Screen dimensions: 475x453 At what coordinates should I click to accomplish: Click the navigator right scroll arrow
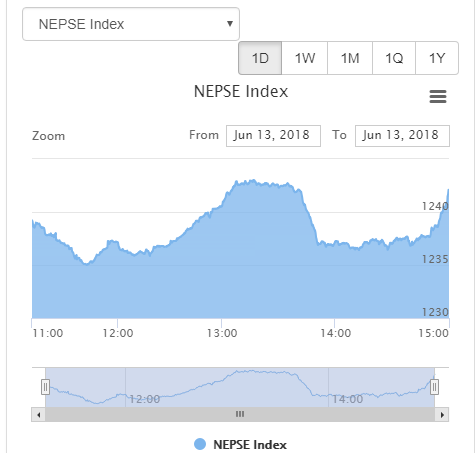[x=442, y=415]
